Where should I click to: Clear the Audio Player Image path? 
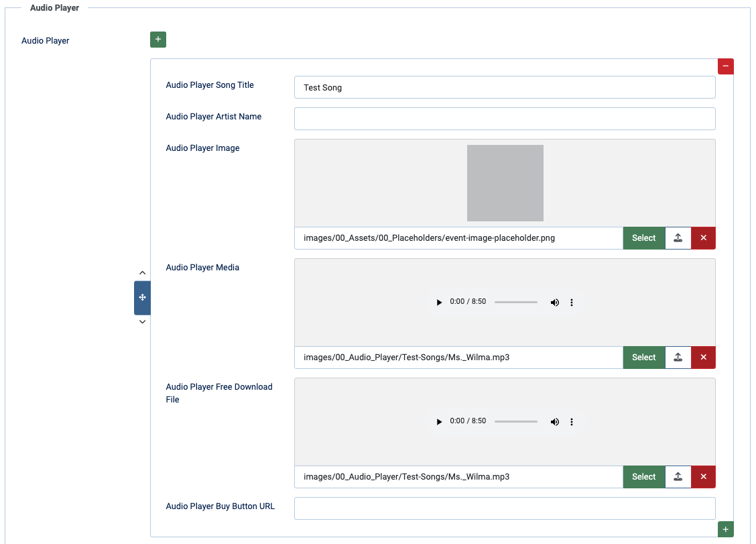(703, 238)
